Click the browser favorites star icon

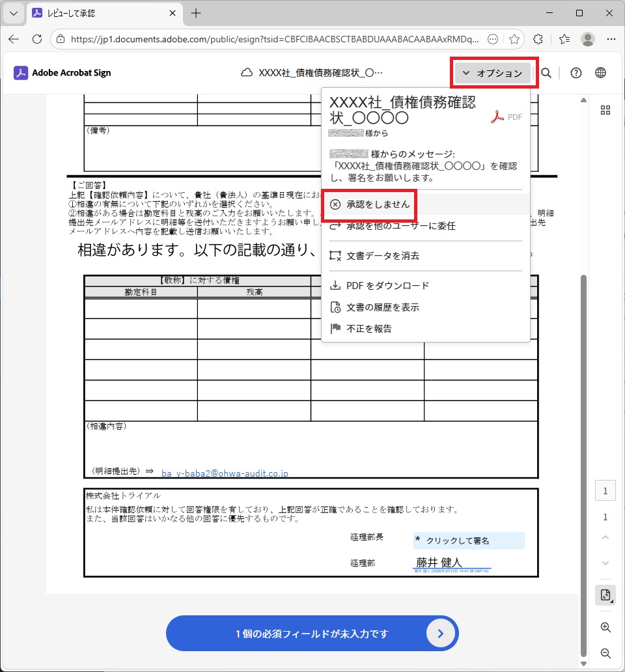514,39
